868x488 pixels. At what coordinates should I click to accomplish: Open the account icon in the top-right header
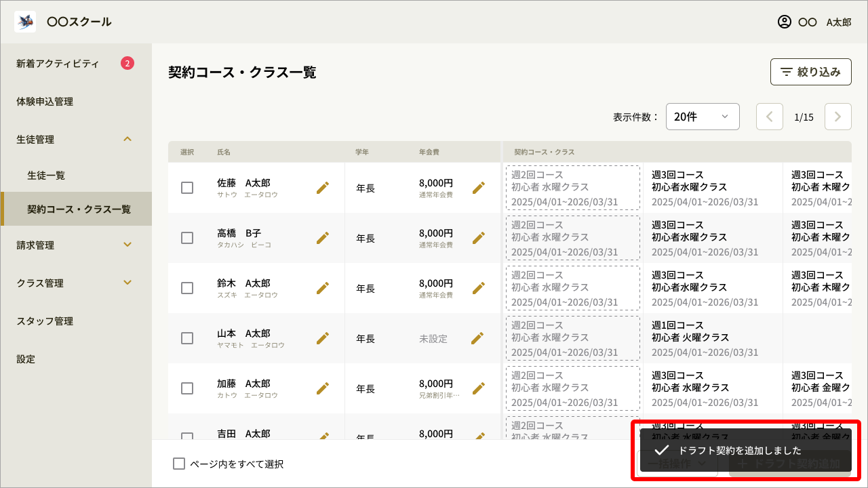pos(783,22)
